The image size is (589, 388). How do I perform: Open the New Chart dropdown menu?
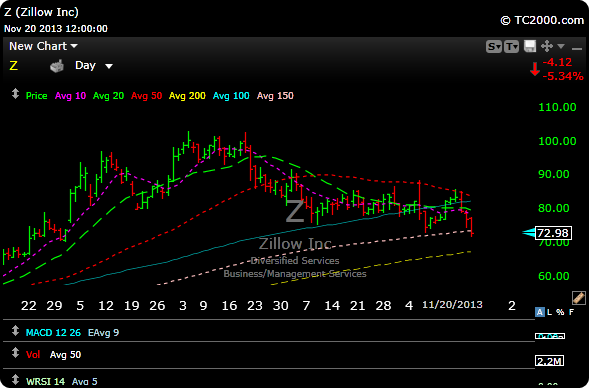[43, 46]
